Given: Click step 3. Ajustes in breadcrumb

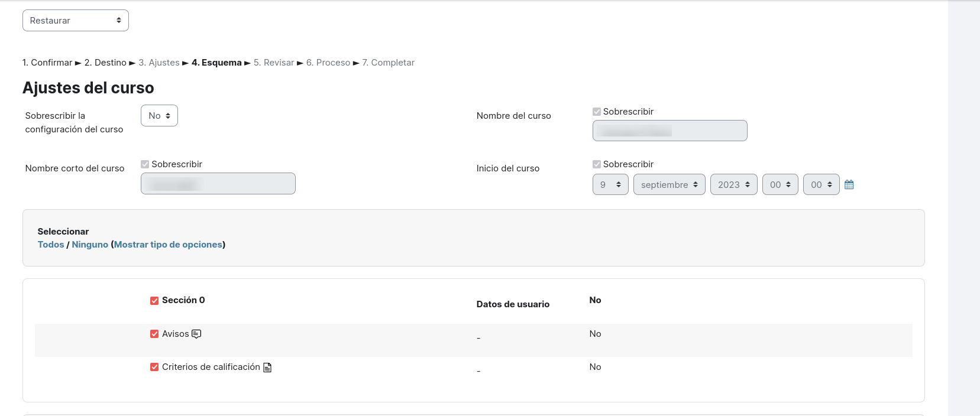Looking at the screenshot, I should [159, 63].
